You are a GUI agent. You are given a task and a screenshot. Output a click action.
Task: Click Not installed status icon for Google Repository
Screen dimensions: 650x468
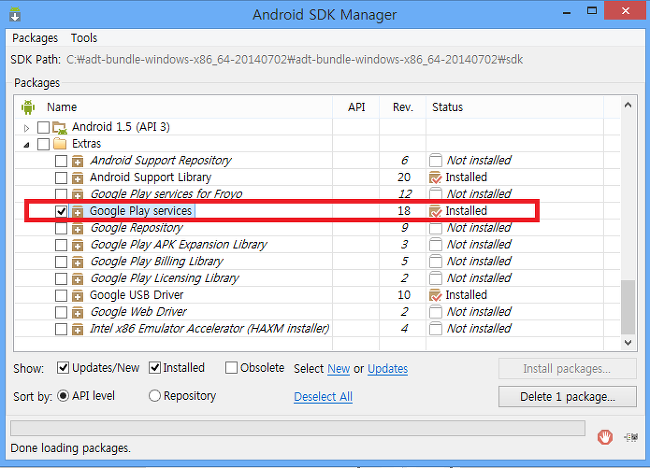coord(435,228)
